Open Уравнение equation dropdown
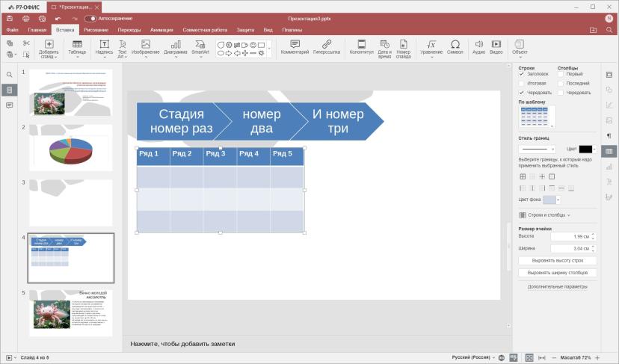The width and height of the screenshot is (619, 364). [431, 58]
